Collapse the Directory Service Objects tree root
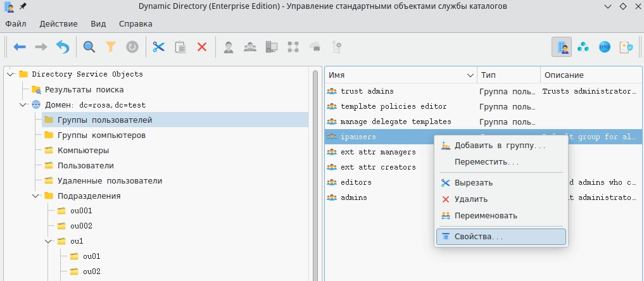This screenshot has height=281, width=644. point(11,74)
